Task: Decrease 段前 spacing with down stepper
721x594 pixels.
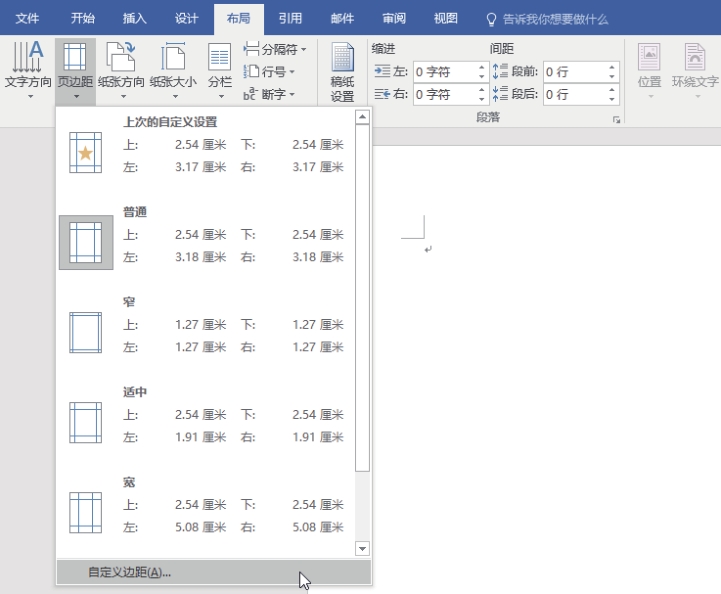Action: (612, 76)
